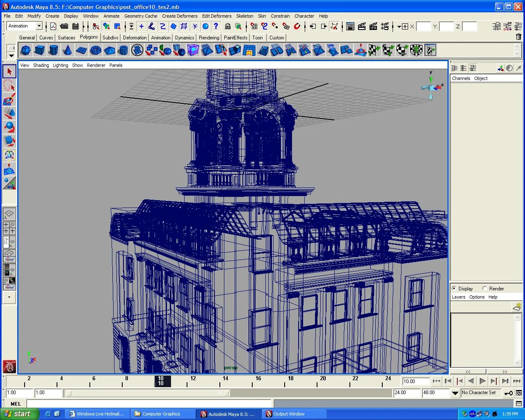Play the animation forwards

tap(482, 381)
